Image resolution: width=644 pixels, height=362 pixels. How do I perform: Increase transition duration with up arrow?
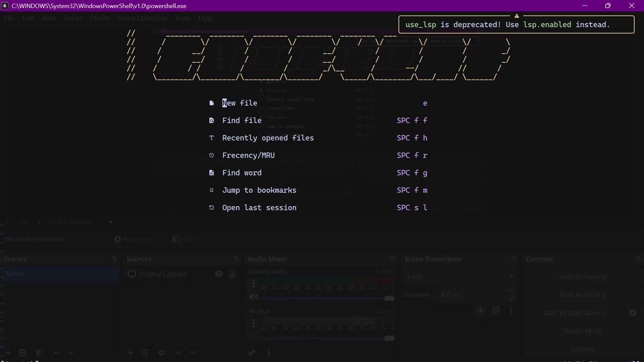tap(511, 291)
